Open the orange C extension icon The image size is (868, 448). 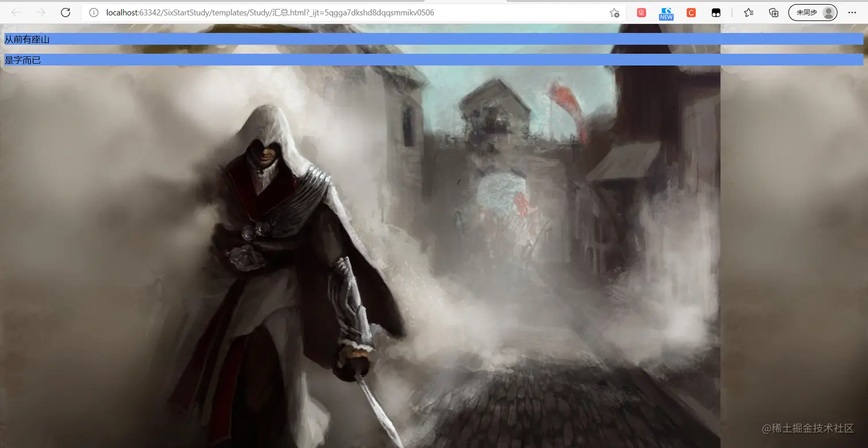(691, 13)
